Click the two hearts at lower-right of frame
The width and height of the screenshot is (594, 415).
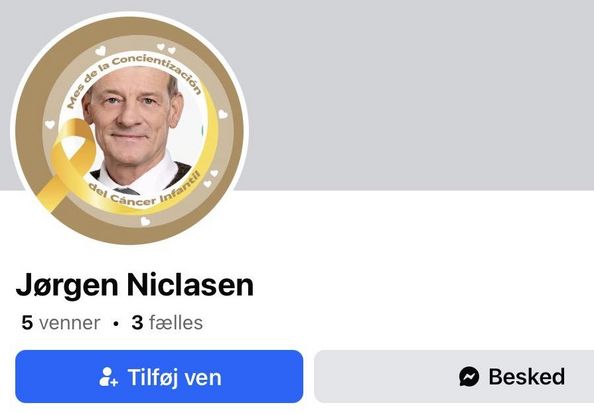[x=211, y=179]
